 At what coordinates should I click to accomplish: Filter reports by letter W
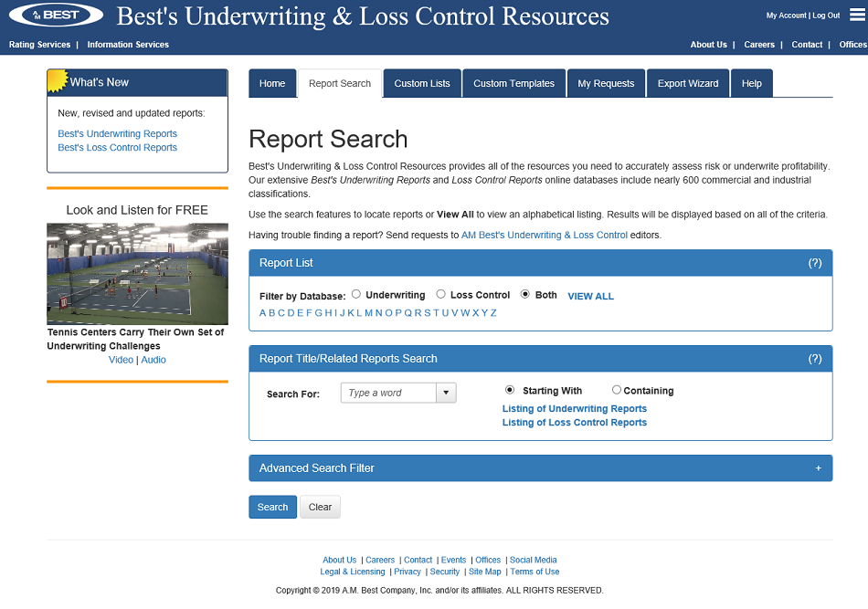point(465,312)
